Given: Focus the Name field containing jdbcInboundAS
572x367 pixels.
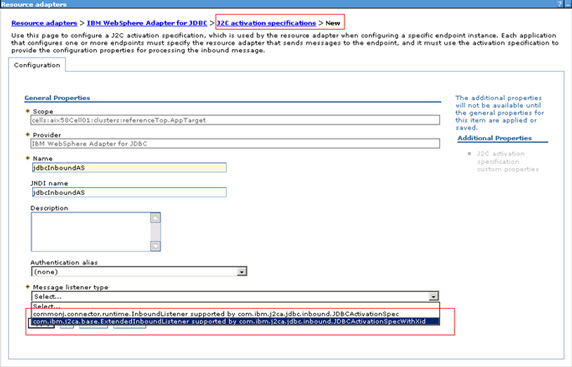Looking at the screenshot, I should pos(129,167).
